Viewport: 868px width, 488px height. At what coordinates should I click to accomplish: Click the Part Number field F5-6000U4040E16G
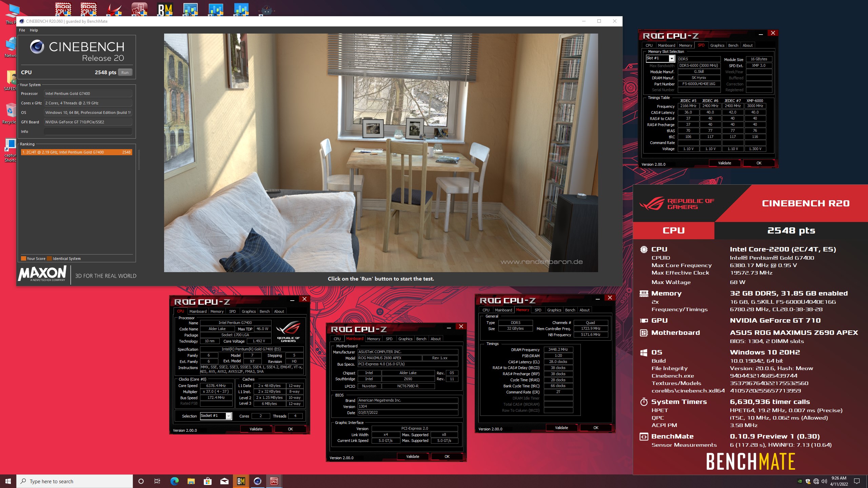(x=699, y=84)
